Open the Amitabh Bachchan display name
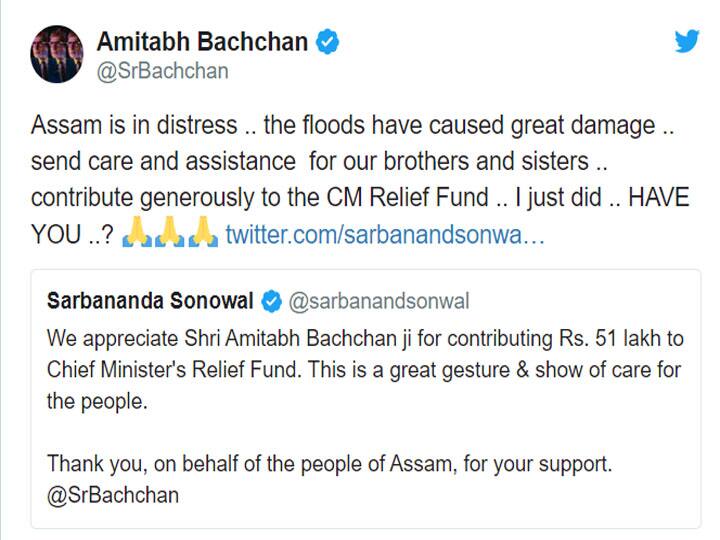720x540 pixels. [203, 42]
